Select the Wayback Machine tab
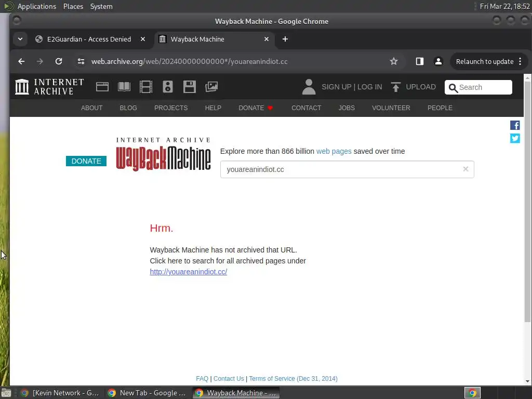 [214, 39]
